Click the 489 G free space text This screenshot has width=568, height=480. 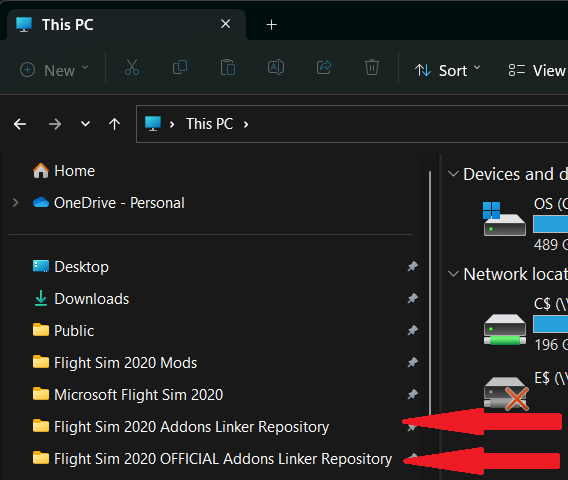(551, 245)
